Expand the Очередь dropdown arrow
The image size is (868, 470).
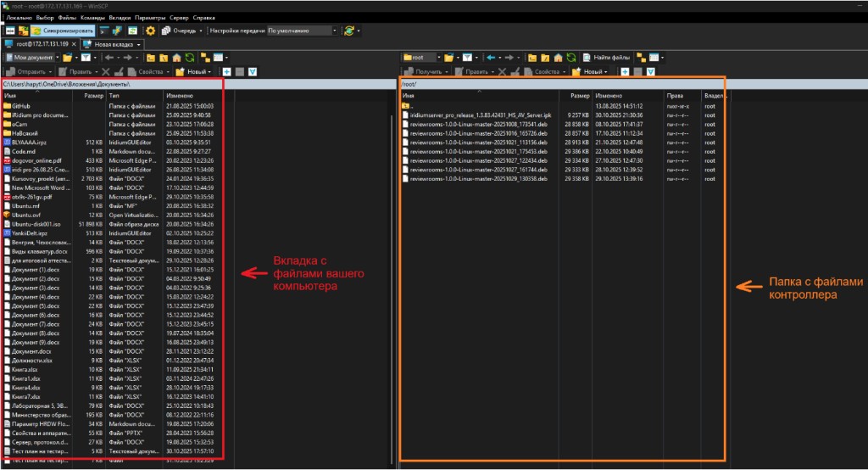coord(200,31)
